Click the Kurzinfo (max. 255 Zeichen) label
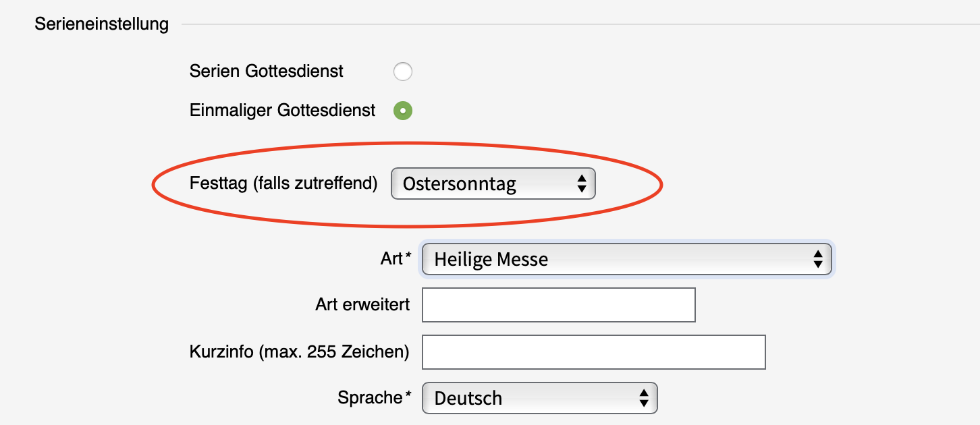The height and width of the screenshot is (425, 980). click(300, 351)
